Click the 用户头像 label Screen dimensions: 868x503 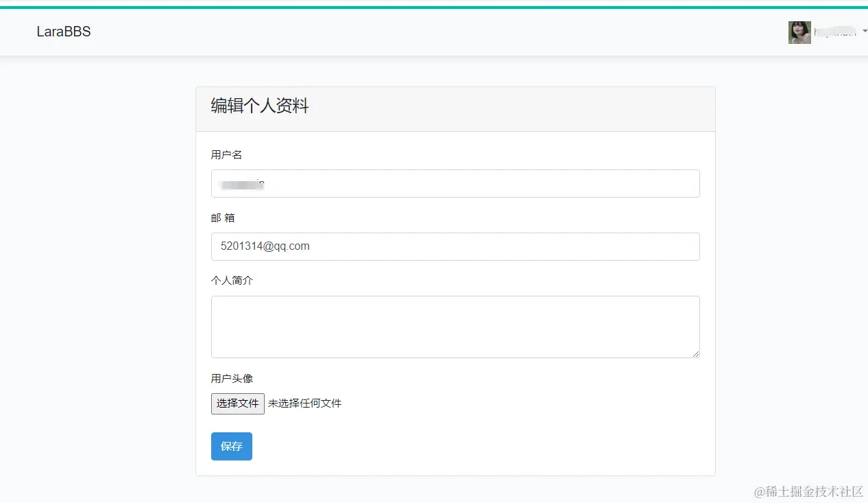232,379
